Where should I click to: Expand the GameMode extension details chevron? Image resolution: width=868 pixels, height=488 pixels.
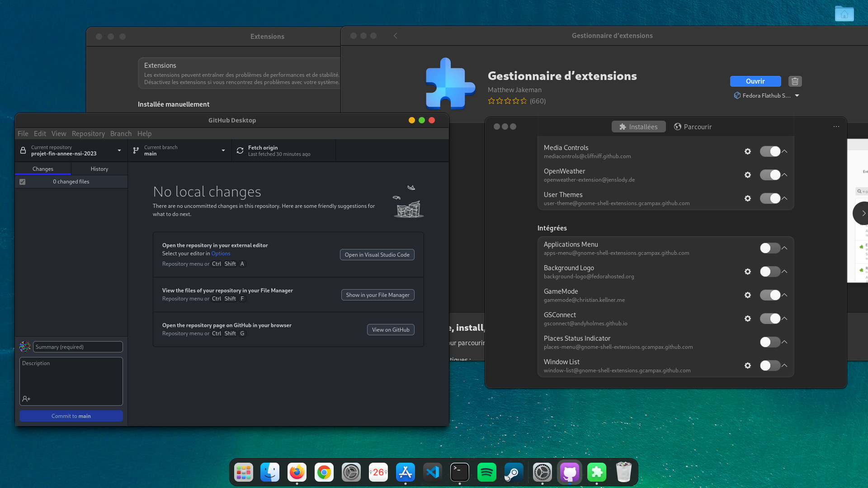pos(784,295)
